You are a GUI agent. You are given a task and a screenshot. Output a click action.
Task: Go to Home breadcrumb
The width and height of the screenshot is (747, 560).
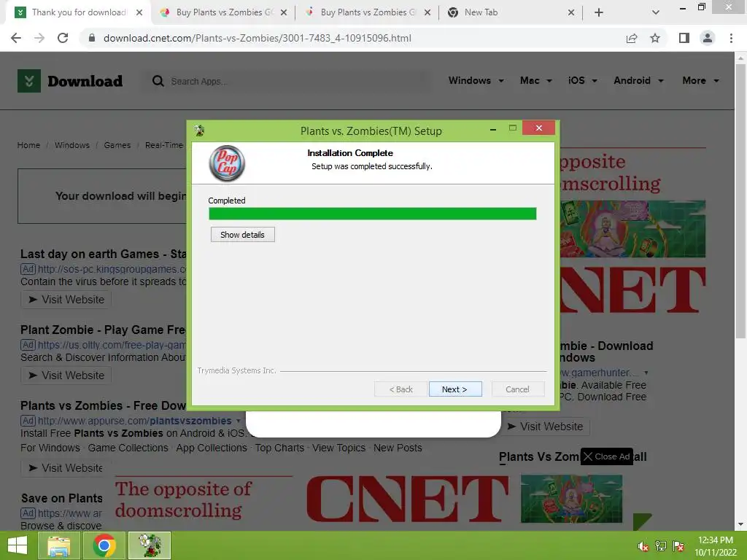(x=28, y=145)
